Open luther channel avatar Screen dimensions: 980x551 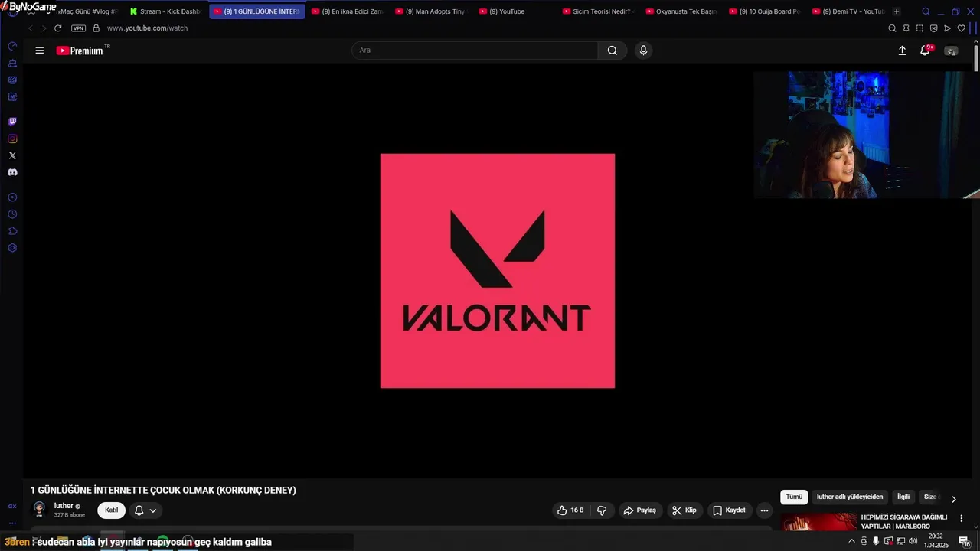(x=39, y=510)
